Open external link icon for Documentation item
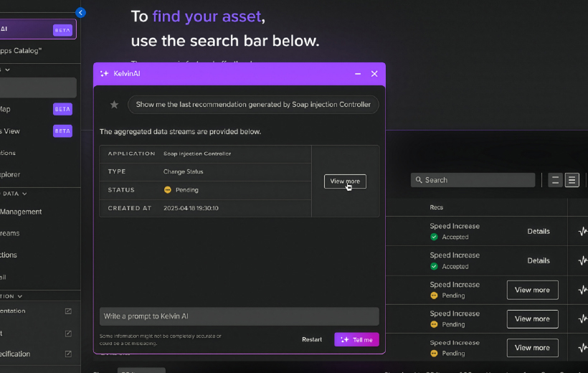 point(68,311)
